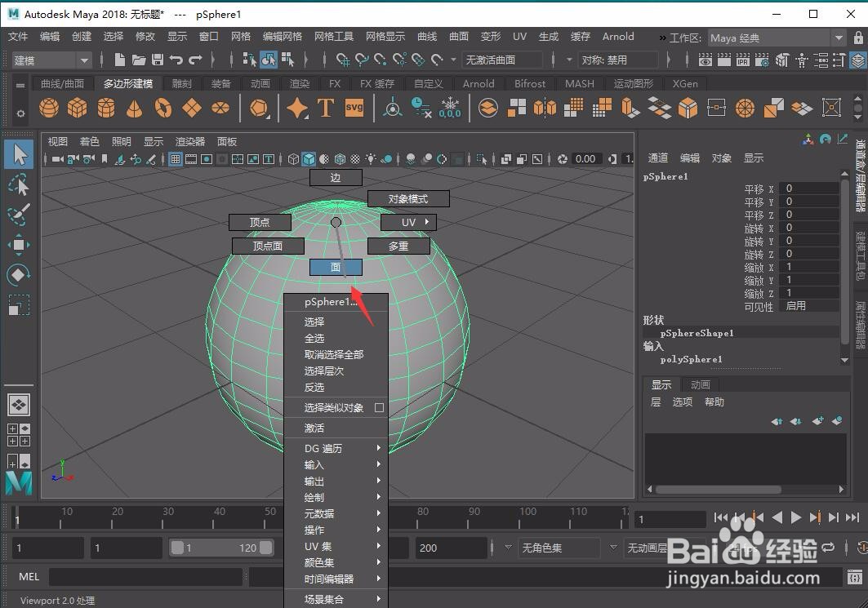Toggle the lock icon beside workspace
868x608 pixels.
coord(858,38)
